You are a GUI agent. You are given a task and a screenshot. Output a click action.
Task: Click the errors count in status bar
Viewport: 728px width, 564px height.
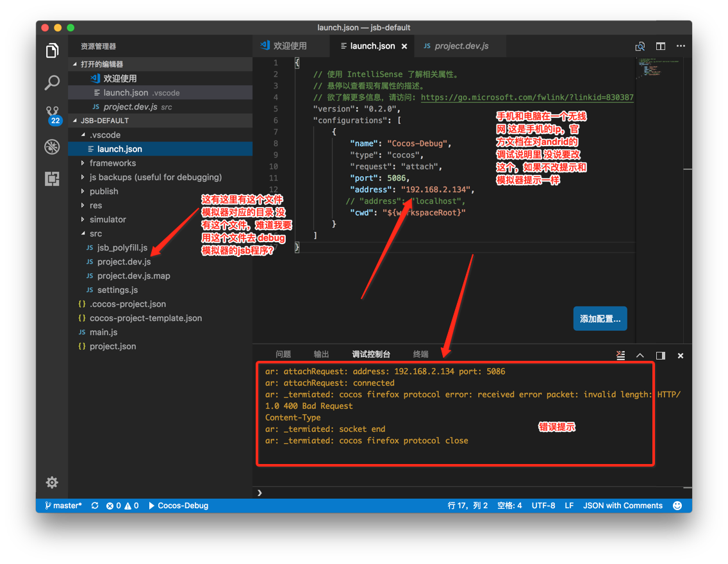114,506
